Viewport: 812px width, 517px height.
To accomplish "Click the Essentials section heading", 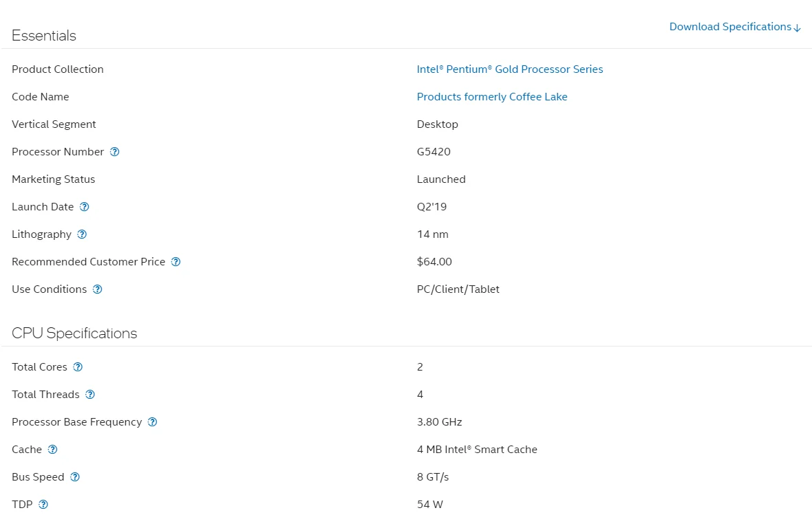I will tap(44, 36).
